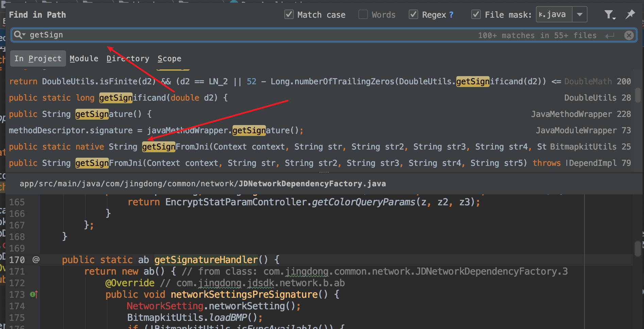
Task: Click NetworkSetting.networkSetting() on line 174
Action: click(x=211, y=306)
